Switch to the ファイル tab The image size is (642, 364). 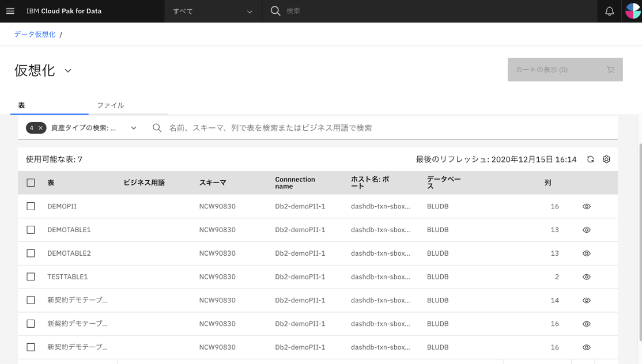click(x=112, y=105)
